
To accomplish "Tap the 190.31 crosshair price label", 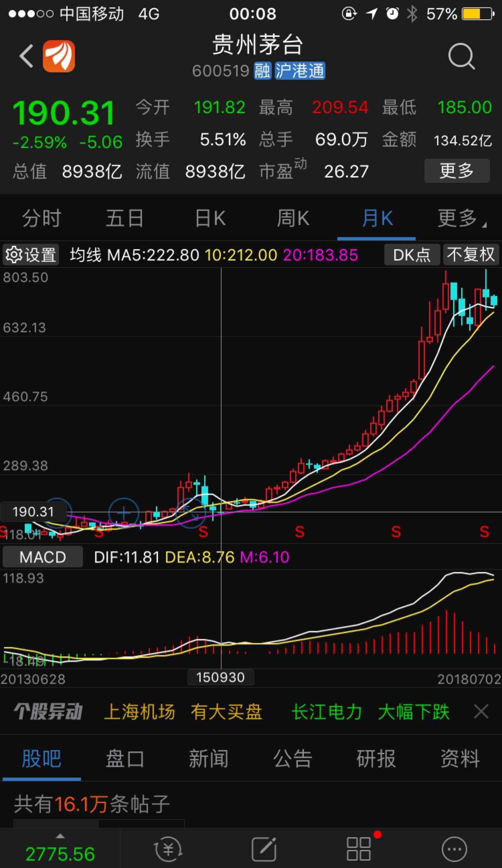I will [33, 512].
